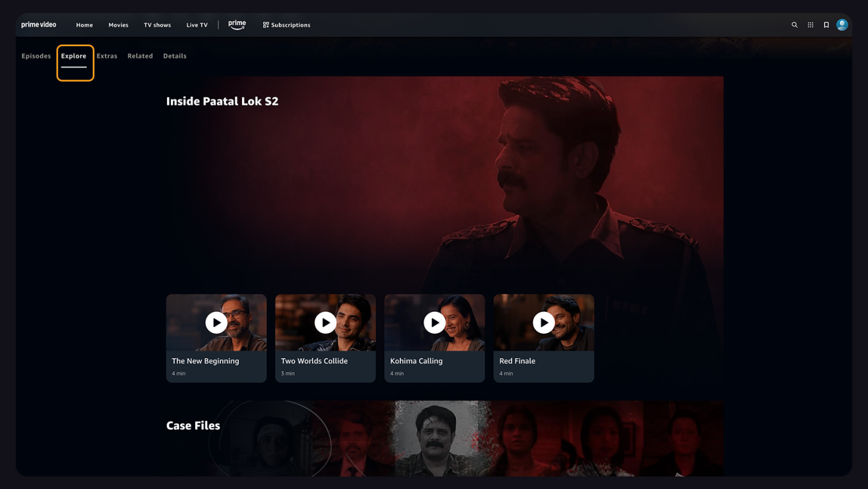Open Movies in top navigation
Viewport: 868px width, 489px height.
click(x=118, y=25)
